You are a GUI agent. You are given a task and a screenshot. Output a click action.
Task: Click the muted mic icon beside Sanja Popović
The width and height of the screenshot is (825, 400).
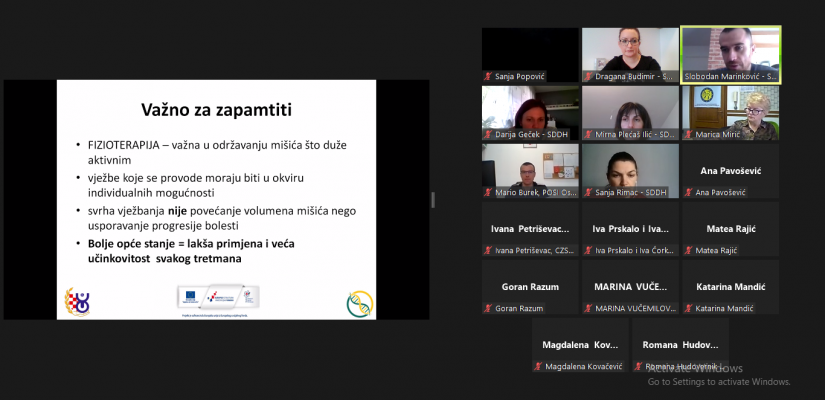(488, 76)
